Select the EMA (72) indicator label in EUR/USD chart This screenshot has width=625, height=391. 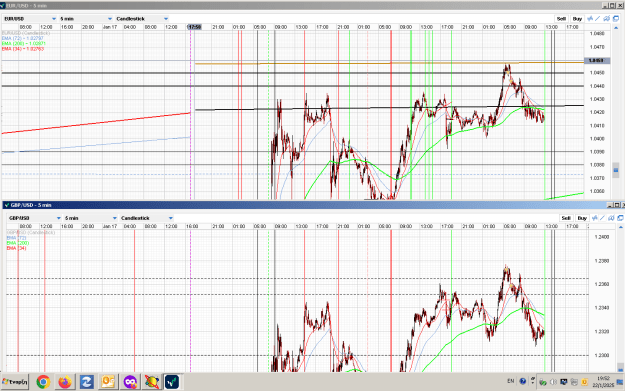(x=22, y=38)
